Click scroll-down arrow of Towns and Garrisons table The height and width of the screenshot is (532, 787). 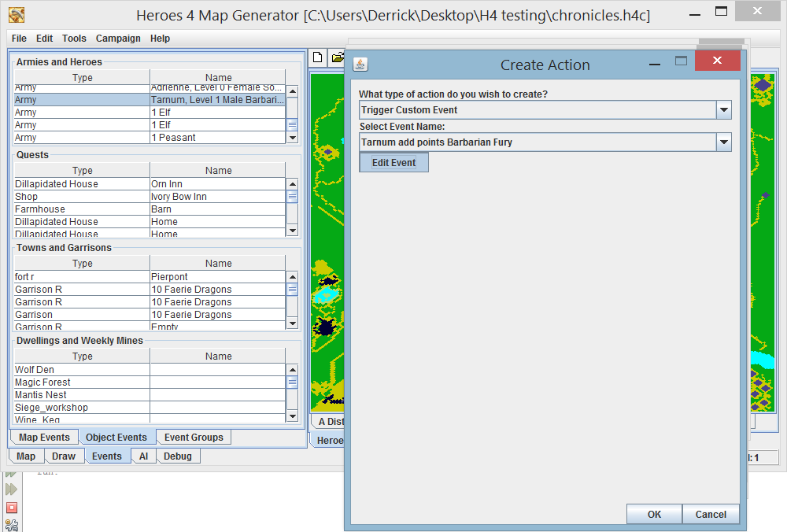click(x=293, y=323)
